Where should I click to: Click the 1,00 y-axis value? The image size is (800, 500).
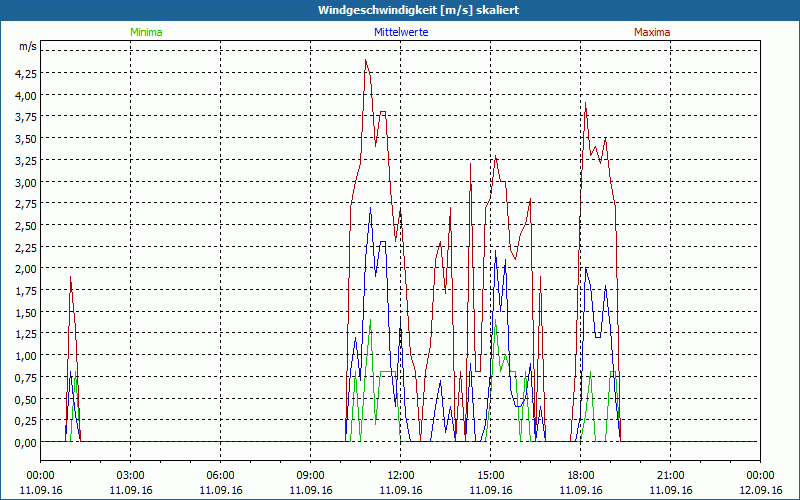pyautogui.click(x=26, y=355)
